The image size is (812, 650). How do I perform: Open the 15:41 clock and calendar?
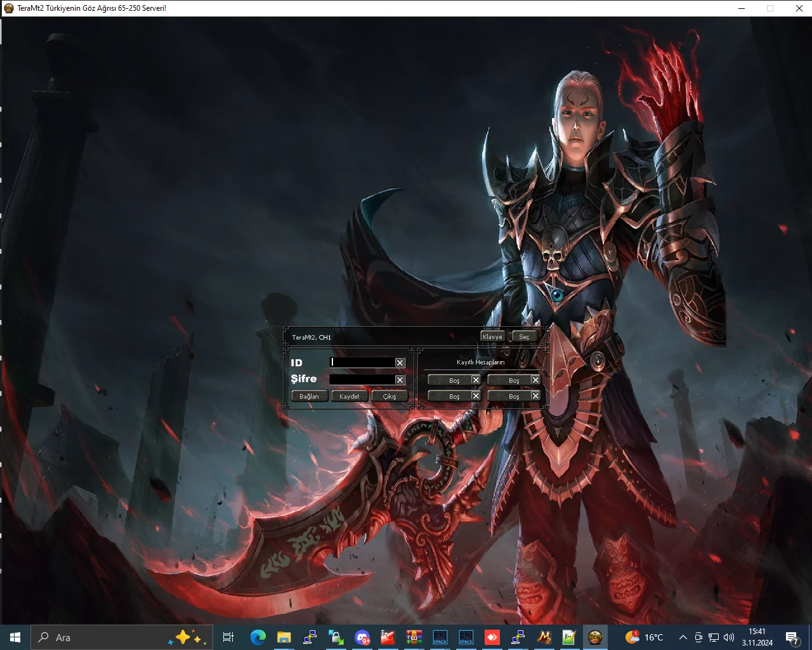(x=757, y=637)
